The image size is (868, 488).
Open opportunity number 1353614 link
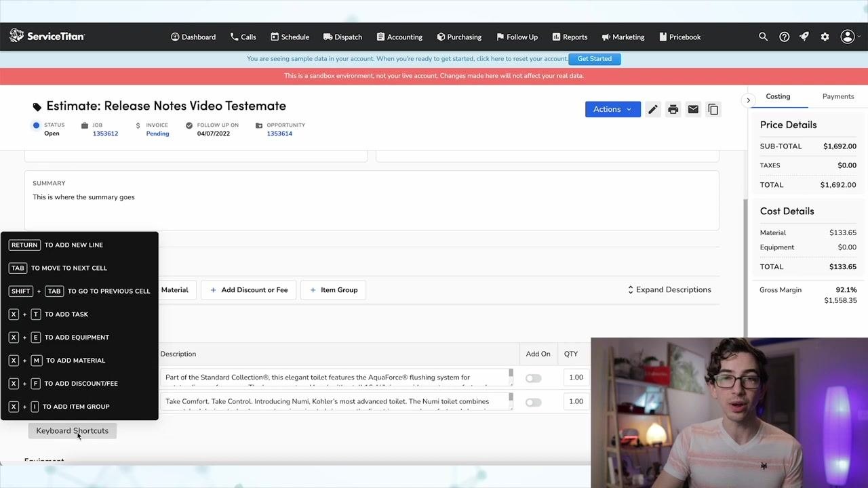[x=279, y=134]
